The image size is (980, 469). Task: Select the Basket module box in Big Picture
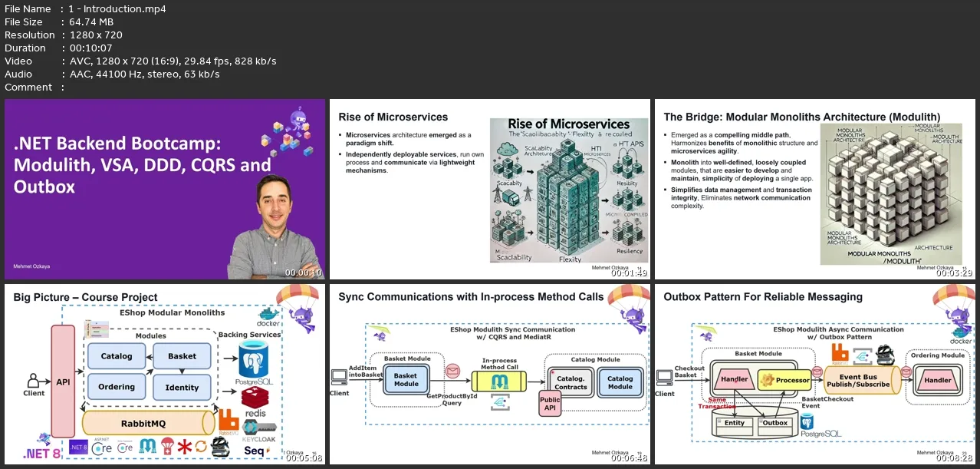[182, 356]
